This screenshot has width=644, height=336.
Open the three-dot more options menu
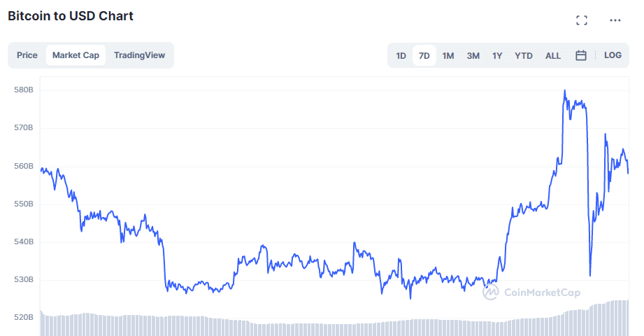615,20
